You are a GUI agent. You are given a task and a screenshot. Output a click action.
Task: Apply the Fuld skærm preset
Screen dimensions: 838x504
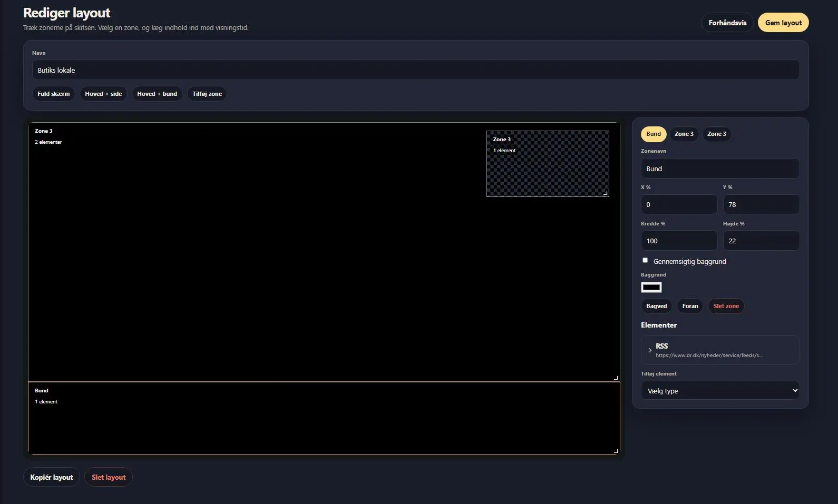[x=54, y=94]
